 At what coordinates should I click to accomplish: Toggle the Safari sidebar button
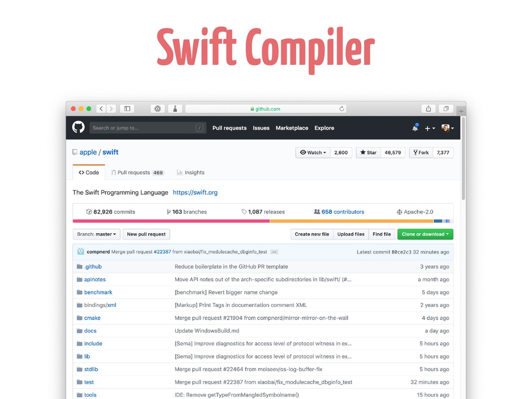(127, 109)
